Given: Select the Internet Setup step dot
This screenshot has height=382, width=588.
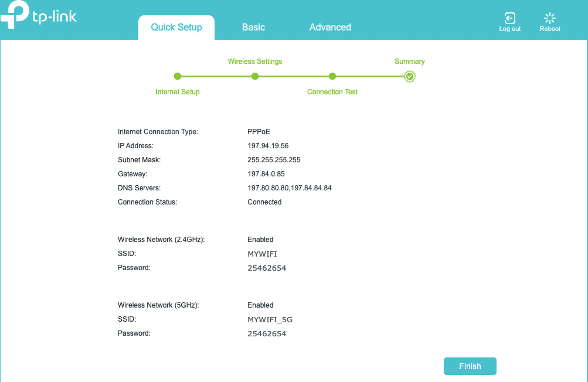Looking at the screenshot, I should (x=177, y=76).
